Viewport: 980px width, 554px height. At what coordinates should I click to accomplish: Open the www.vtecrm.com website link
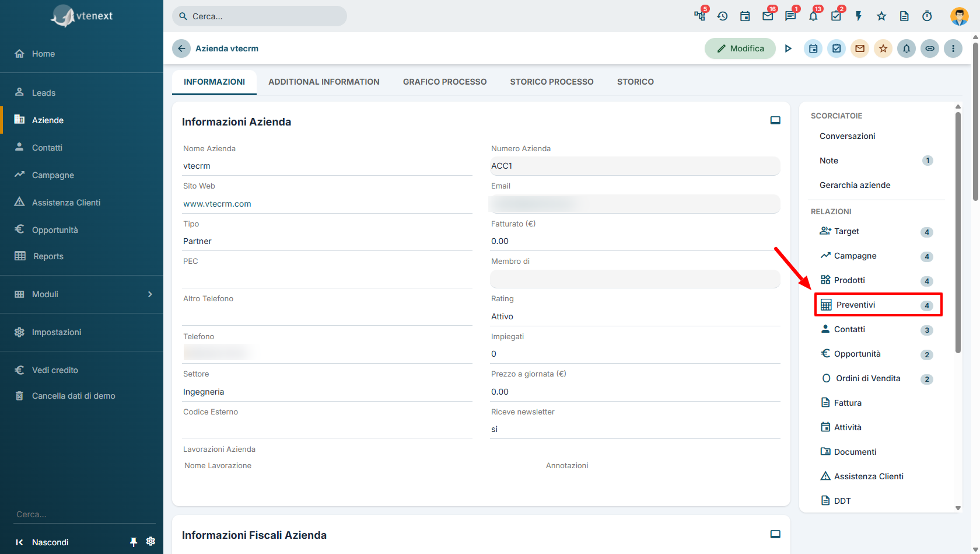(x=217, y=204)
